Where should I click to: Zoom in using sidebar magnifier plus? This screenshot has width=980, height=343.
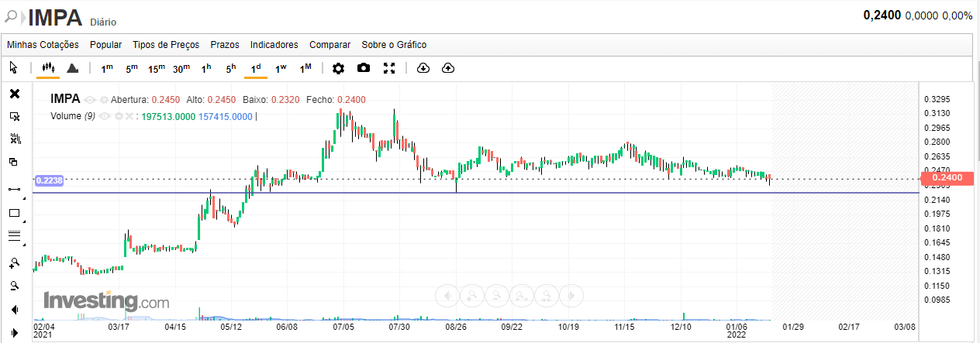[14, 262]
